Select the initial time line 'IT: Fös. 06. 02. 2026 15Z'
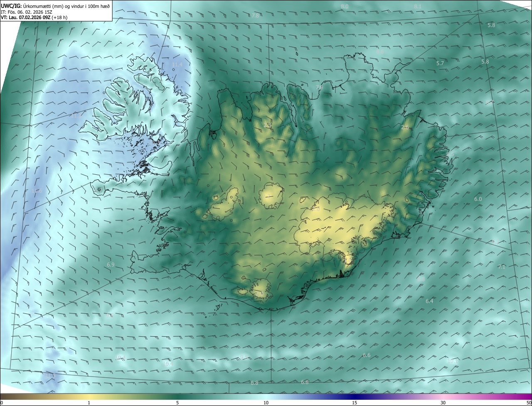 point(26,12)
